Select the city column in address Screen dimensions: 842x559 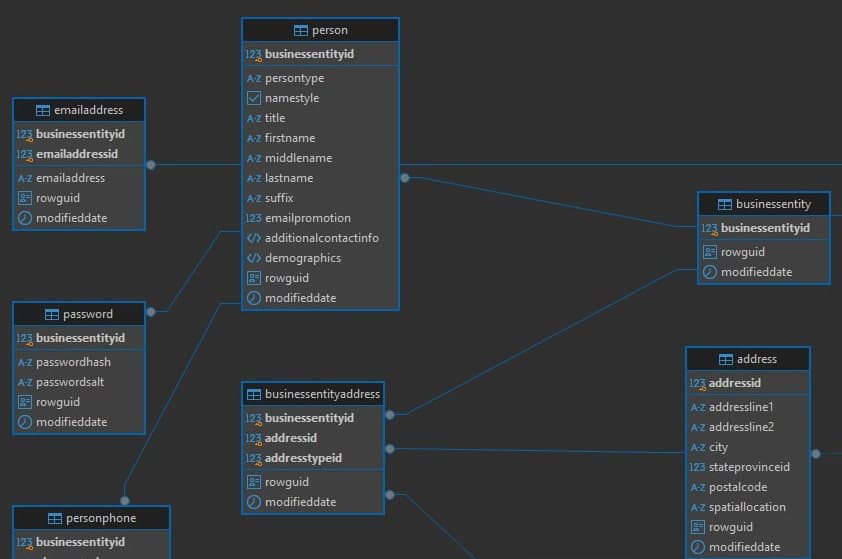pos(718,447)
